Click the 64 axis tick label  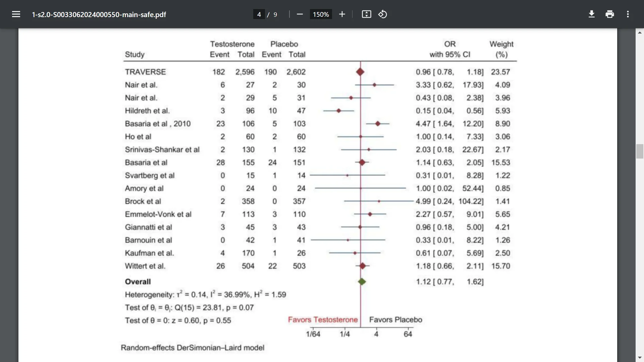coord(408,334)
